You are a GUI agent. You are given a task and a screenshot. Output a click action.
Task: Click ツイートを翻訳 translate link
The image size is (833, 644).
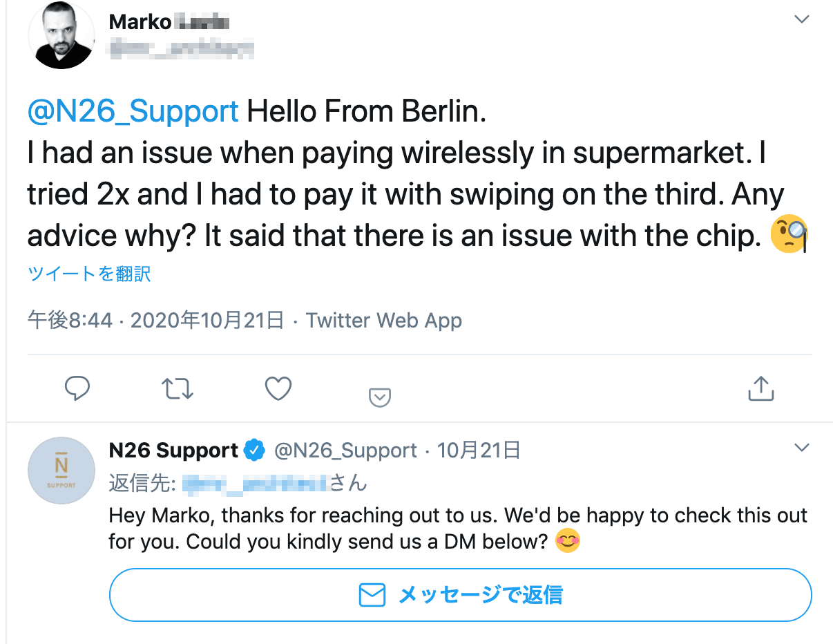pyautogui.click(x=89, y=274)
